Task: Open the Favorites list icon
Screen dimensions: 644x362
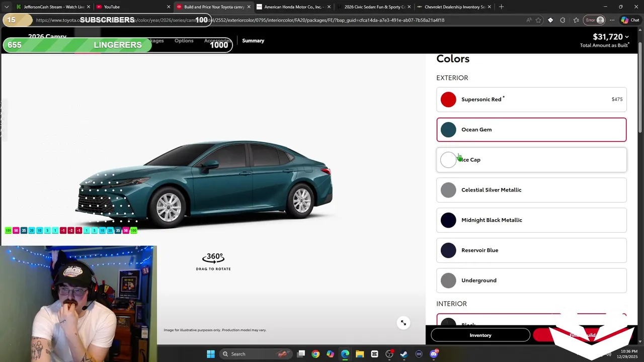Action: coord(576,20)
